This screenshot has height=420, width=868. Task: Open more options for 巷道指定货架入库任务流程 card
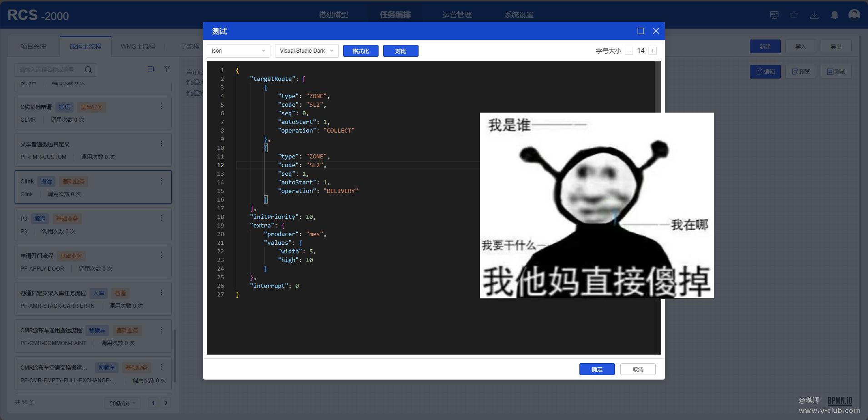click(x=161, y=292)
